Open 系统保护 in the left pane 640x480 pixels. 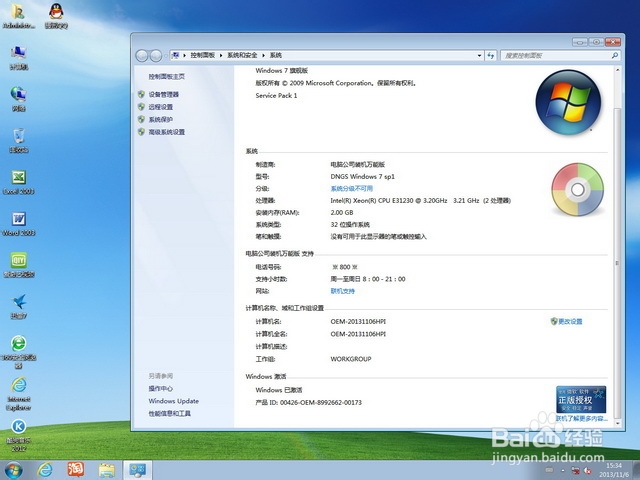pos(160,120)
